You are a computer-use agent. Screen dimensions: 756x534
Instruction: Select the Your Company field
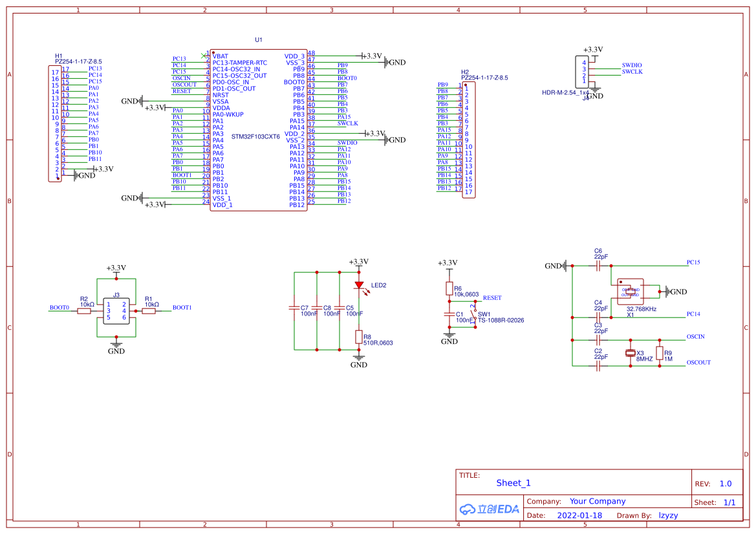coord(598,501)
